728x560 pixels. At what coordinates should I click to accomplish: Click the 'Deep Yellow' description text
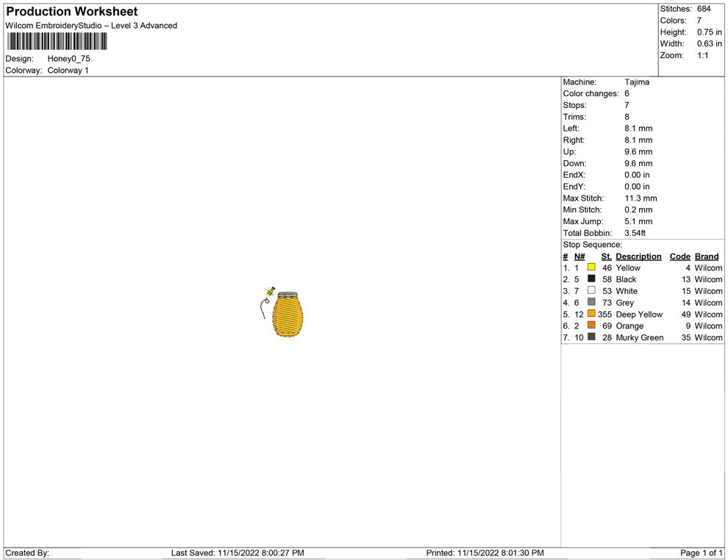[639, 314]
